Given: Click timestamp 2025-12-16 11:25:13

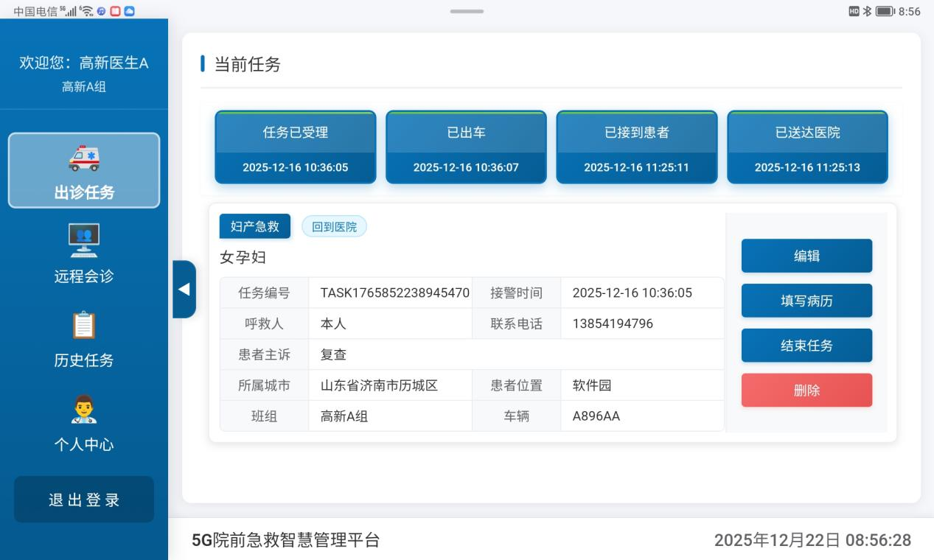Looking at the screenshot, I should tap(807, 167).
